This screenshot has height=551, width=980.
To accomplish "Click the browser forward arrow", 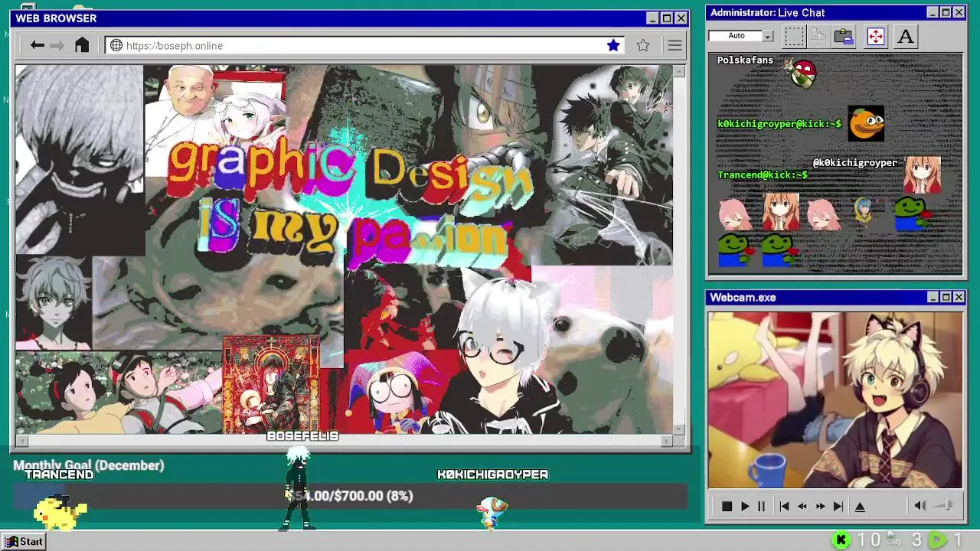I will (x=57, y=46).
